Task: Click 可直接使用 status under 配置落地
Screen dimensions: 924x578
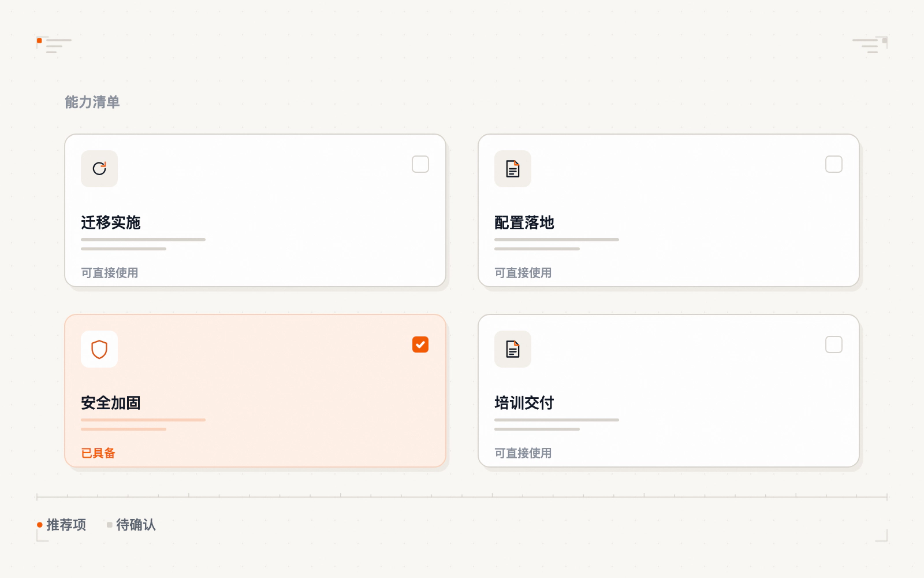Action: pyautogui.click(x=523, y=273)
